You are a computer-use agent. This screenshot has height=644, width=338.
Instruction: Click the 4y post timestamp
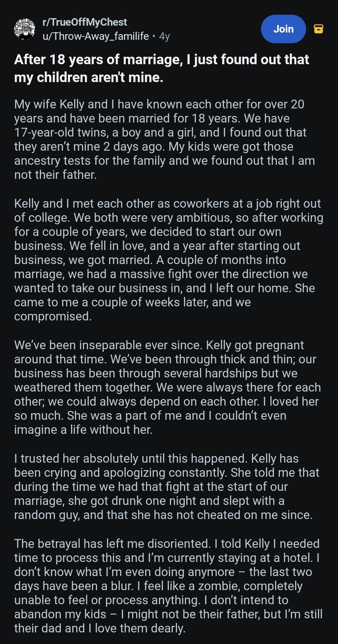tap(164, 36)
